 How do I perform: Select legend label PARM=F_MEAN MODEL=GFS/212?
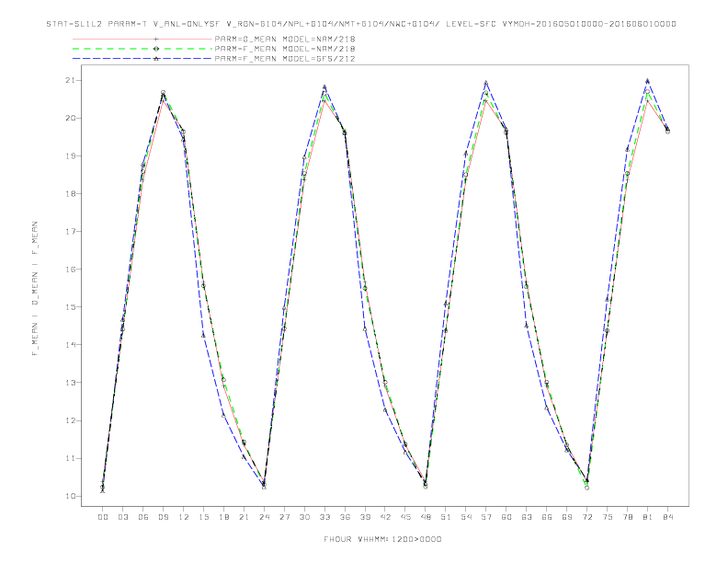click(285, 59)
